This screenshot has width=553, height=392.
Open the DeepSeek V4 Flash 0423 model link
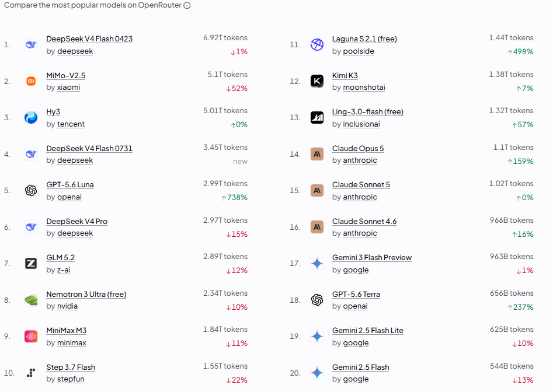89,38
